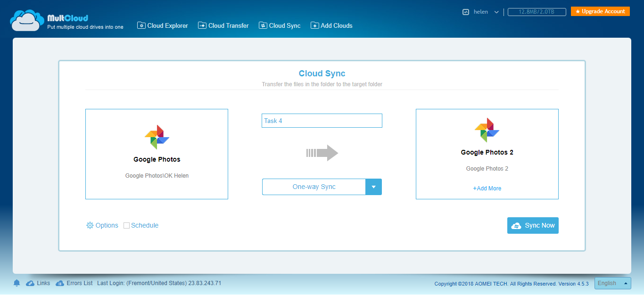
Task: Click the Options gear icon
Action: coord(90,226)
